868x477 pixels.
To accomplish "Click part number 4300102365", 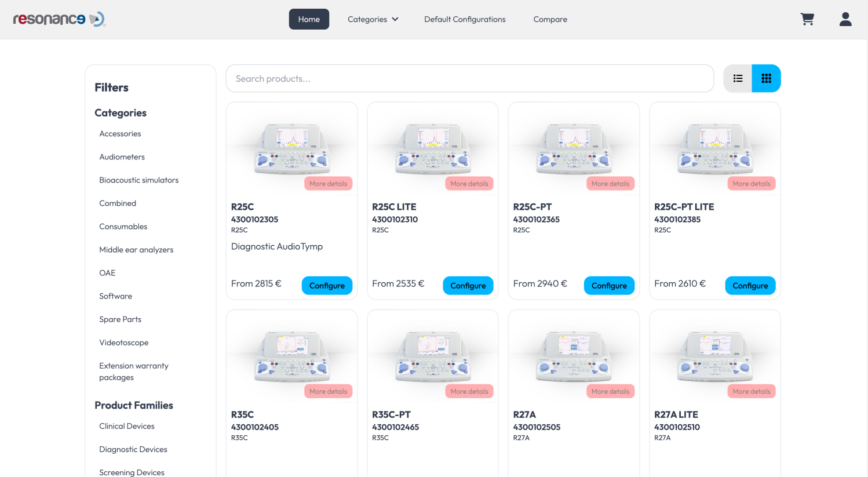I will click(537, 220).
